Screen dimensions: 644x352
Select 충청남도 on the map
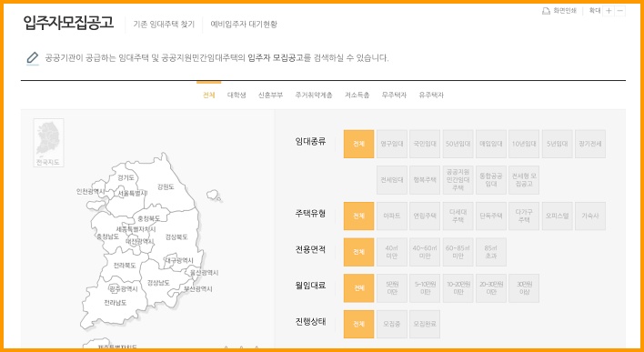coord(107,236)
